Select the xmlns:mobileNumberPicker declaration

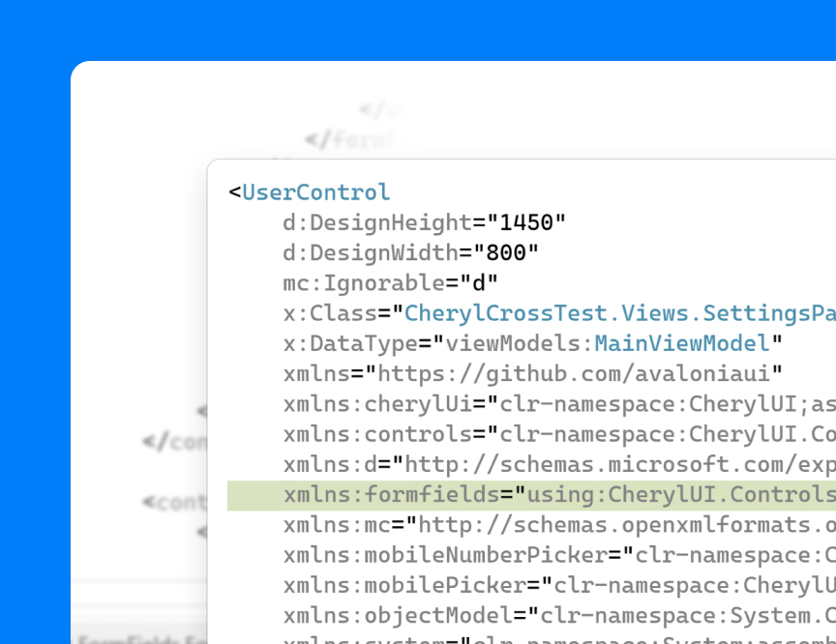(444, 555)
